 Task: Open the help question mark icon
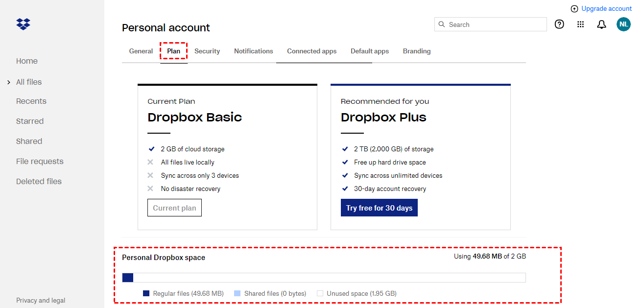click(559, 24)
